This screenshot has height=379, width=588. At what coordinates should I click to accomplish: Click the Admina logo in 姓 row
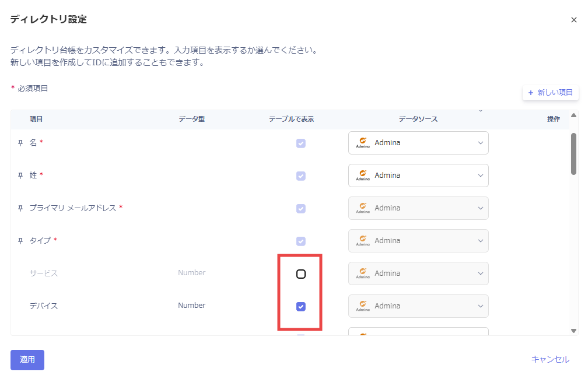[363, 176]
